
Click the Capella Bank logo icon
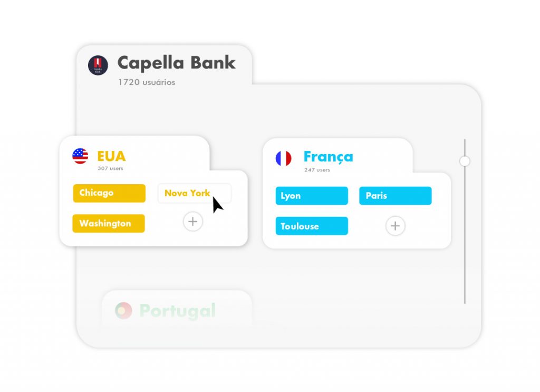pyautogui.click(x=98, y=65)
